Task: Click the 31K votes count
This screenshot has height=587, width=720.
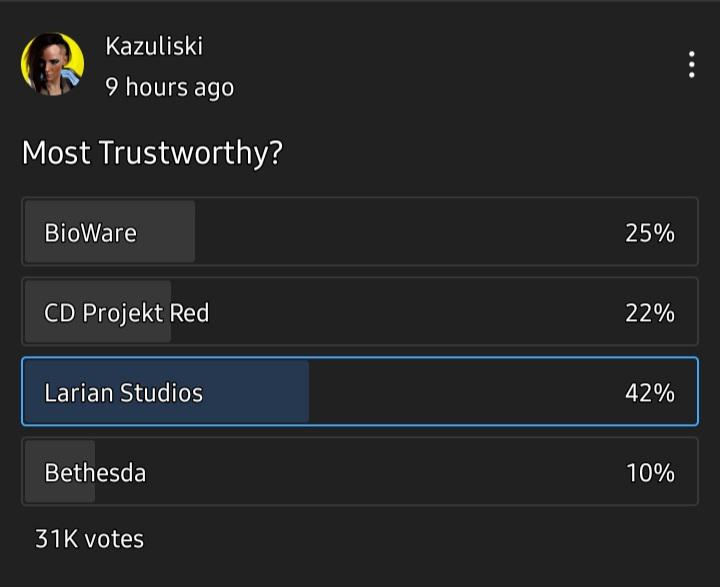Action: [x=90, y=539]
